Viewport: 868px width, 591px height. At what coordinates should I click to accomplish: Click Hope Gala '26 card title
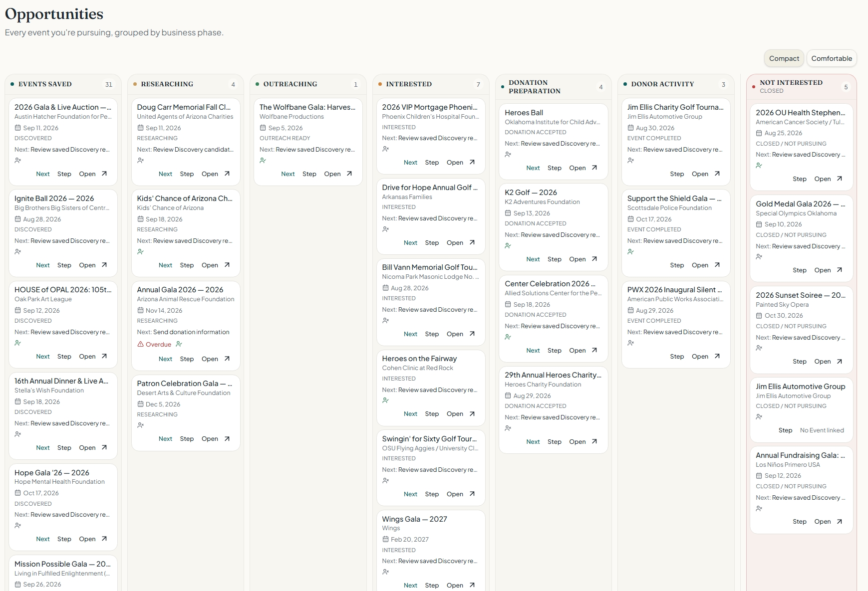(x=52, y=473)
